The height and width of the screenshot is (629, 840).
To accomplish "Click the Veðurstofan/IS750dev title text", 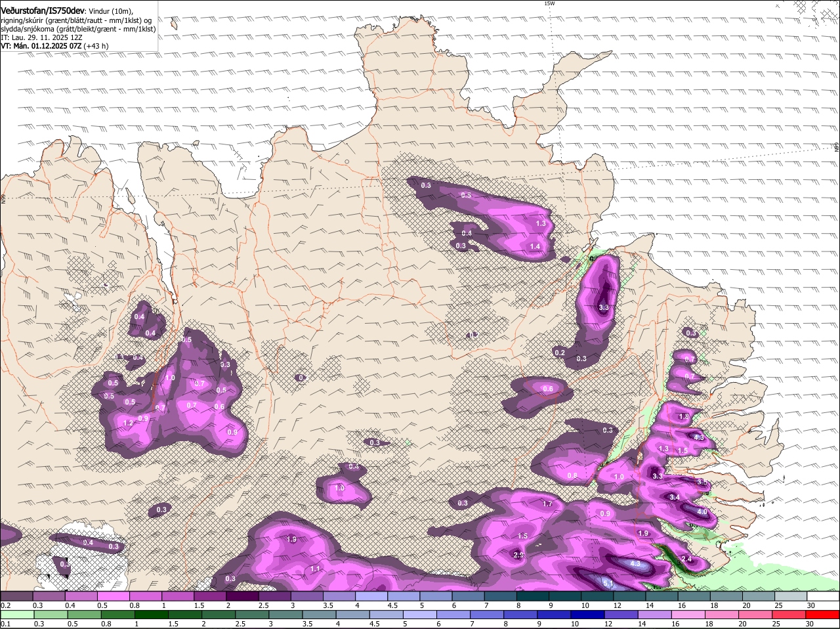I will [x=42, y=11].
